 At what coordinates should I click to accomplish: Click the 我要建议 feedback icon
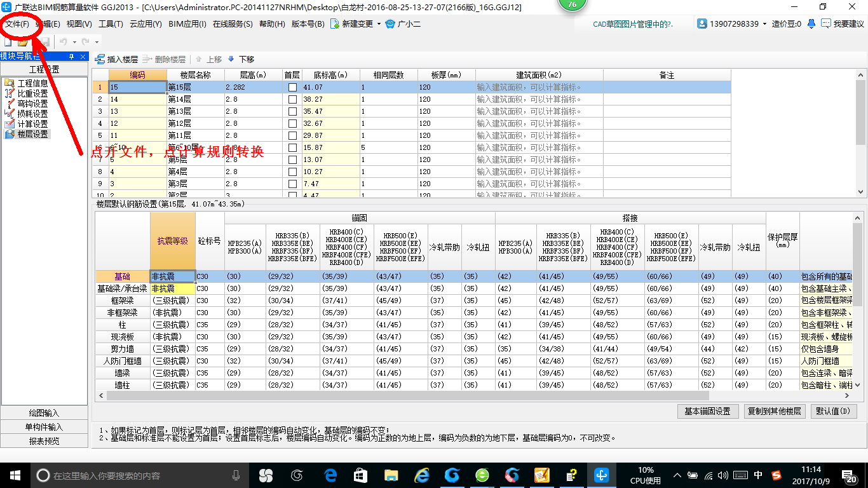[826, 24]
